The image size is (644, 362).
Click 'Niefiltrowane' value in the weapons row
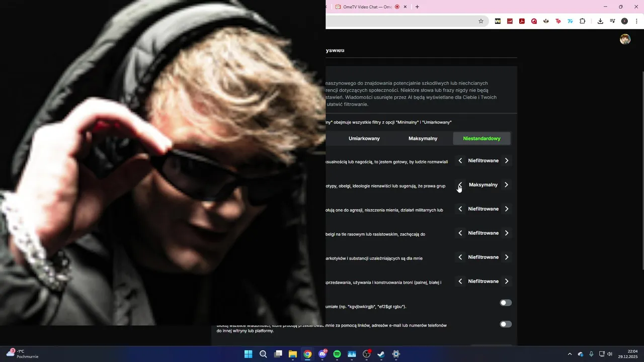tap(483, 281)
